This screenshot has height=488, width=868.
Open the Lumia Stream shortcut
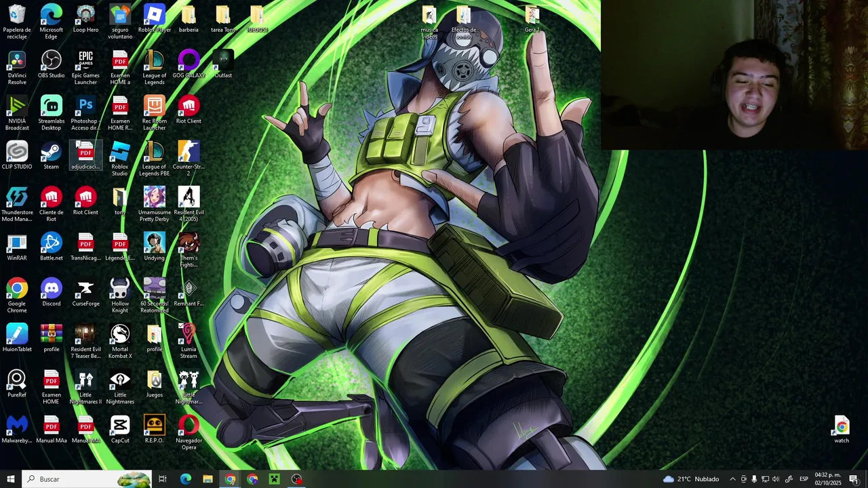tap(189, 341)
